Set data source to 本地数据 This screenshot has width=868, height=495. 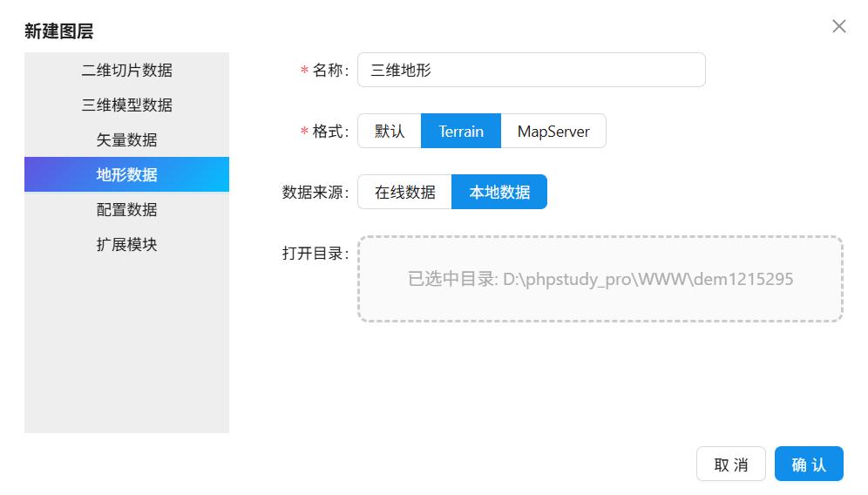[499, 192]
